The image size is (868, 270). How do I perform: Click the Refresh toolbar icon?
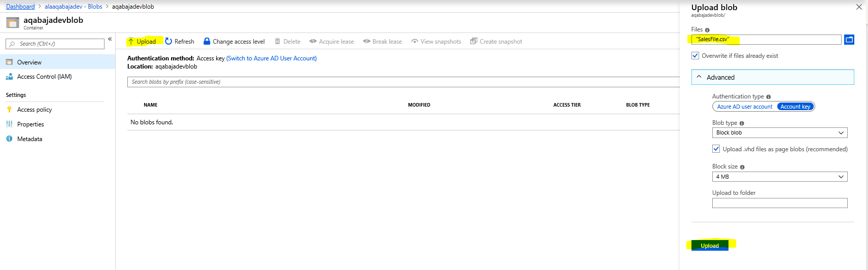tap(168, 42)
